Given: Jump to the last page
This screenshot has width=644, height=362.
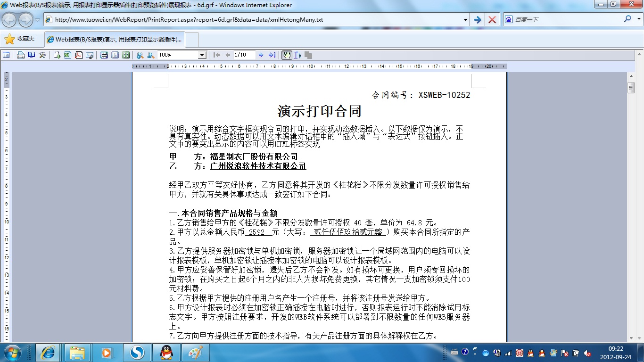Looking at the screenshot, I should [x=272, y=55].
